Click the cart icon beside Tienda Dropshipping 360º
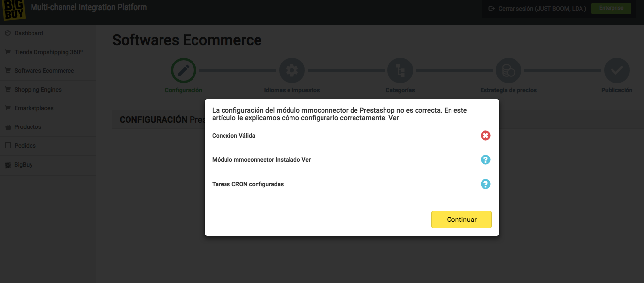 [x=8, y=52]
